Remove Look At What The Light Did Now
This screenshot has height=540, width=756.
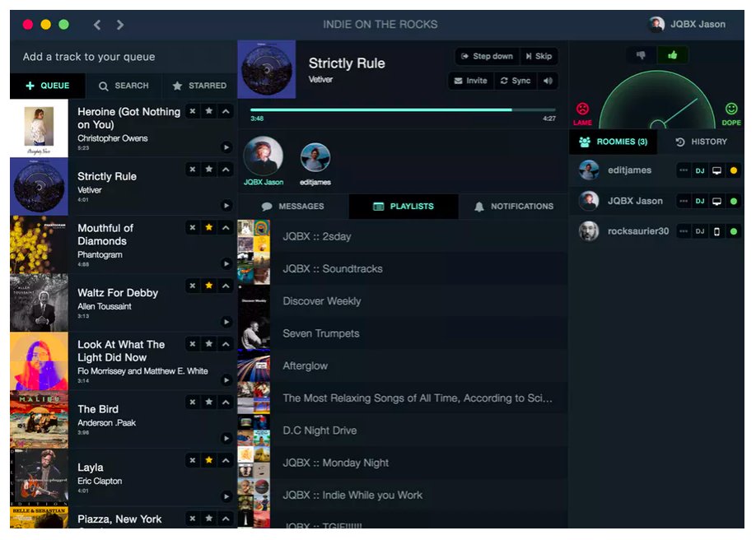click(193, 344)
